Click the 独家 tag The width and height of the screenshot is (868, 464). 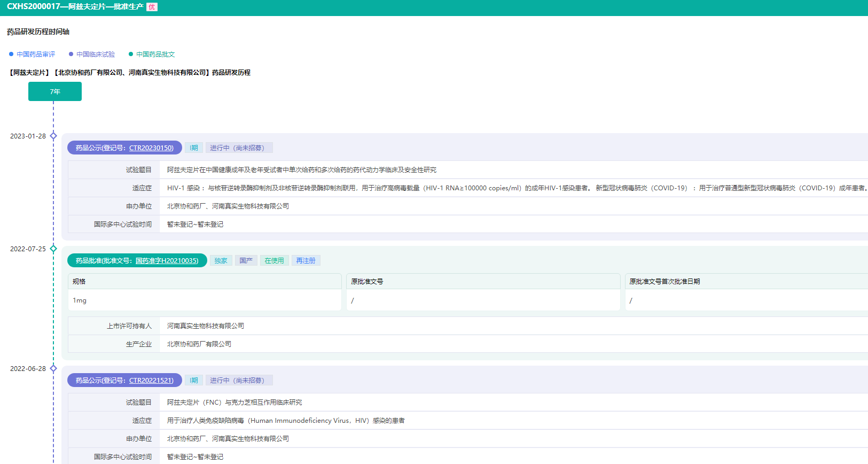[221, 261]
